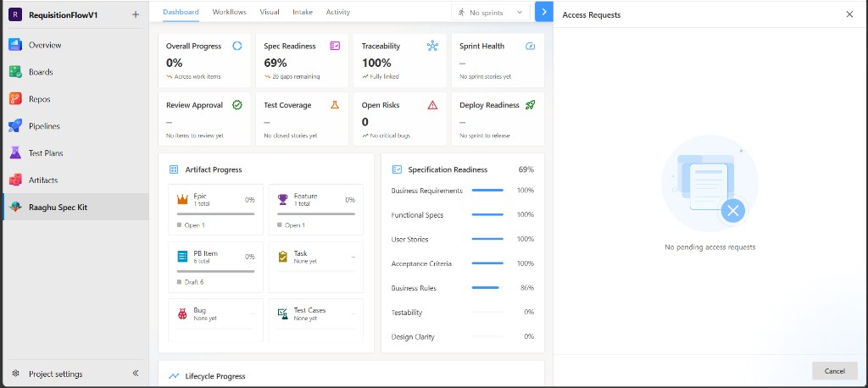Click the Raaghu Spec Kit icon
This screenshot has width=868, height=388.
(x=15, y=207)
